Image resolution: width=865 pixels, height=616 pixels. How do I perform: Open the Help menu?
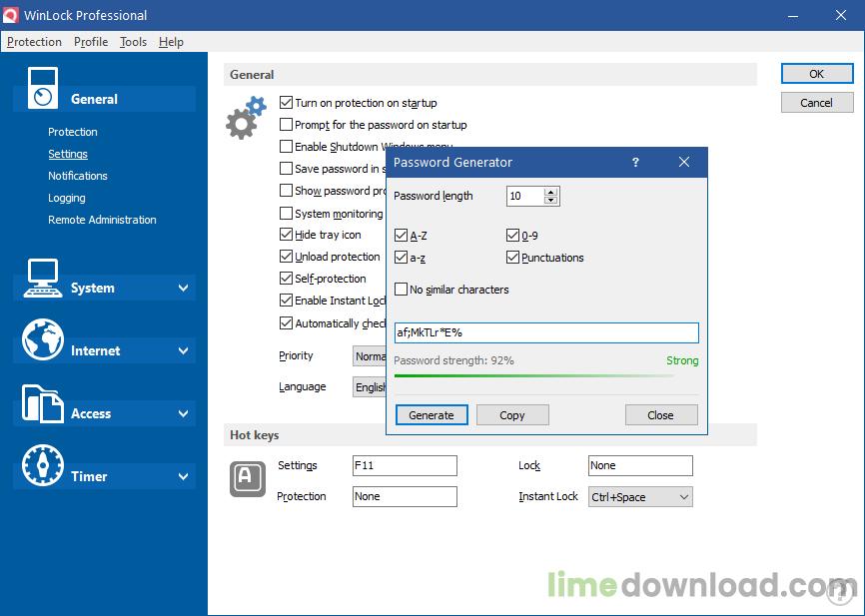pyautogui.click(x=171, y=42)
